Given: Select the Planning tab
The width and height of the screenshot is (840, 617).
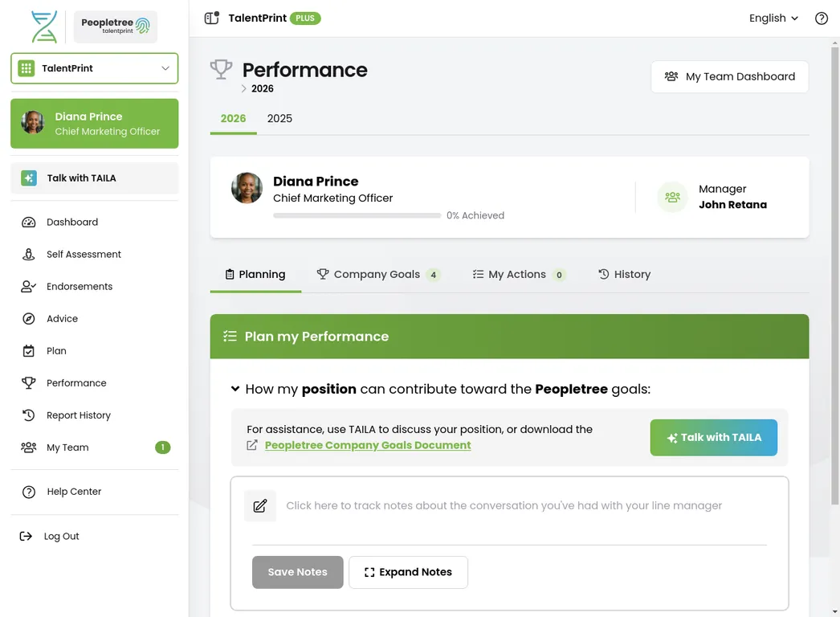Looking at the screenshot, I should pyautogui.click(x=255, y=275).
